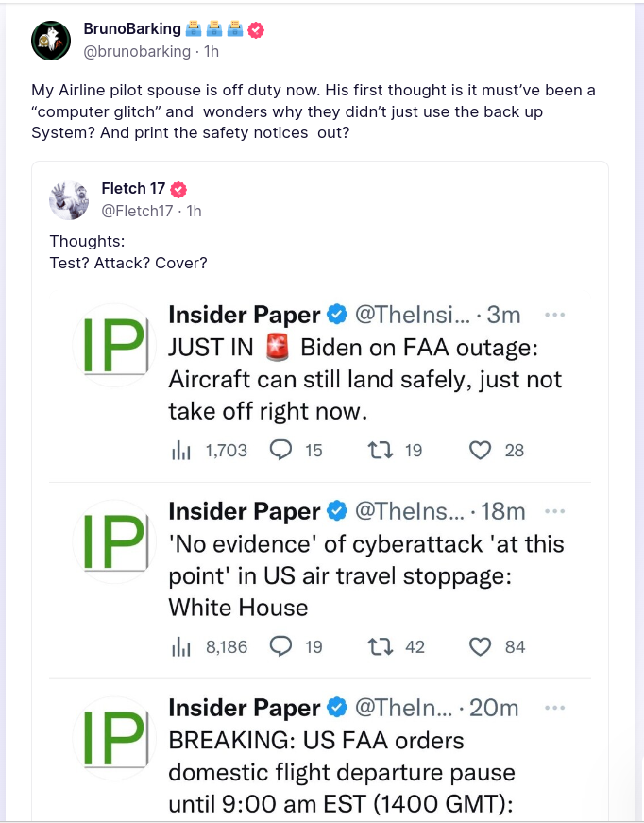The image size is (644, 823).
Task: Click the reply icon on the Biden FAA tweet
Action: click(x=280, y=450)
